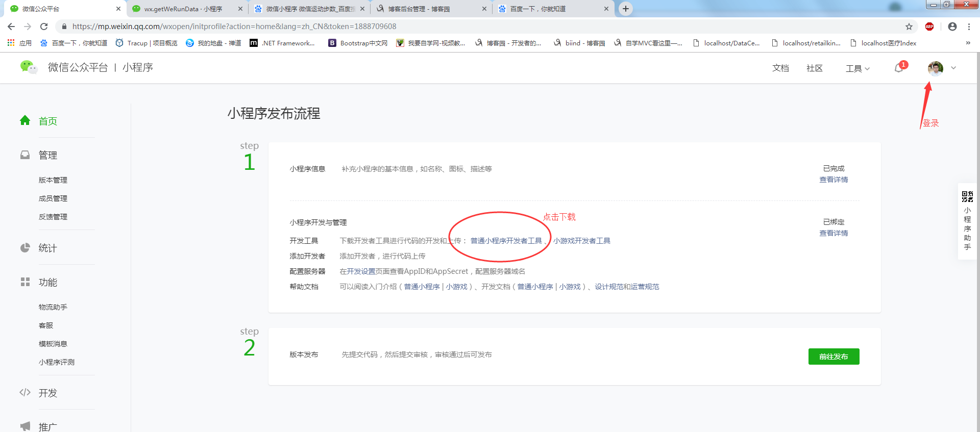Image resolution: width=980 pixels, height=432 pixels.
Task: Click the 推广 megaphone icon
Action: [x=25, y=426]
